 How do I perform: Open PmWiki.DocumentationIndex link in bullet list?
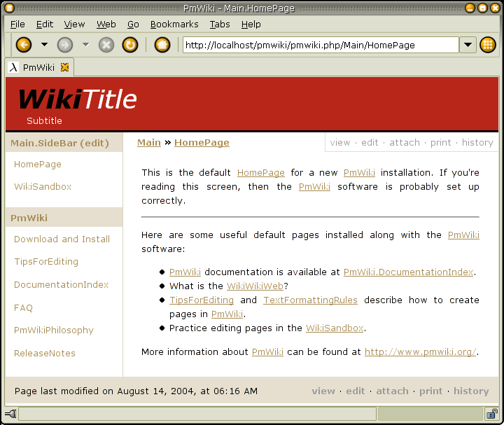coord(408,272)
